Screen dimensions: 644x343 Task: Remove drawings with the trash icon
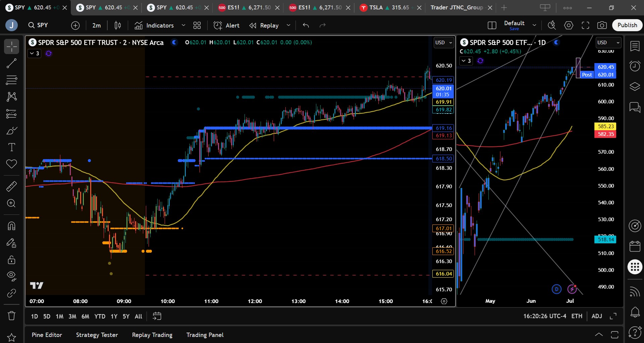click(x=11, y=316)
